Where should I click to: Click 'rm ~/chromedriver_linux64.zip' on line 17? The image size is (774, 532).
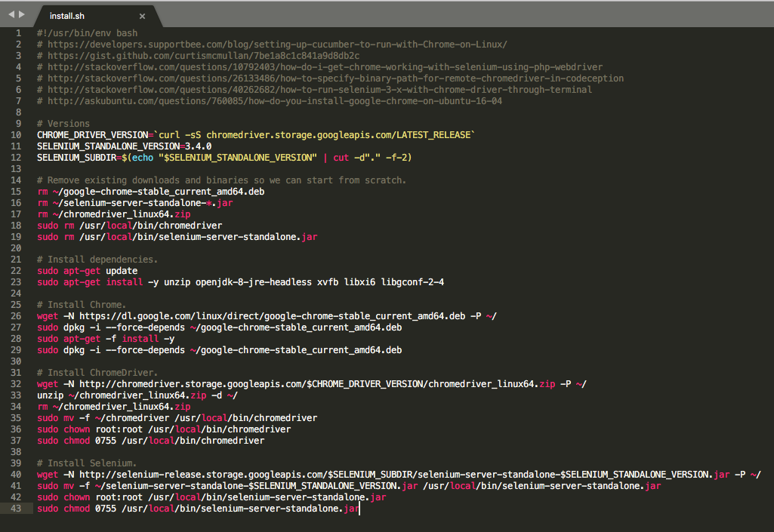coord(114,214)
